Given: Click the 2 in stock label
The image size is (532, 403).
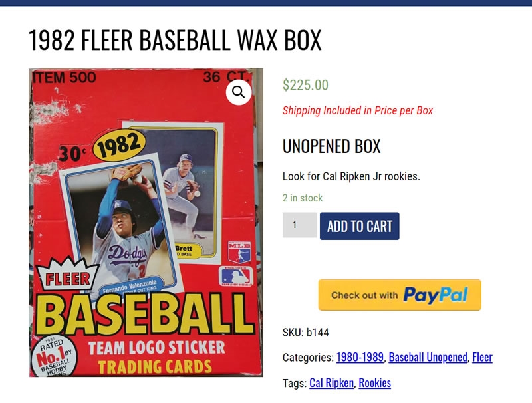Looking at the screenshot, I should point(303,198).
